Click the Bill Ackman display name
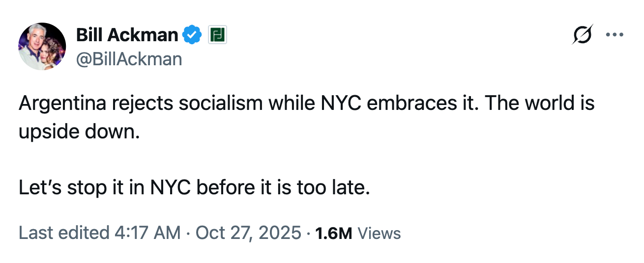 coord(127,35)
